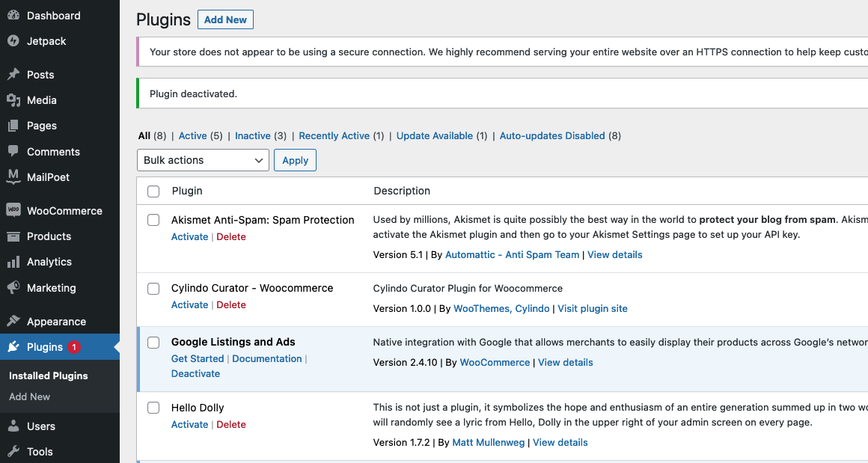Image resolution: width=868 pixels, height=463 pixels.
Task: Open the Bulk actions dropdown
Action: (x=203, y=160)
